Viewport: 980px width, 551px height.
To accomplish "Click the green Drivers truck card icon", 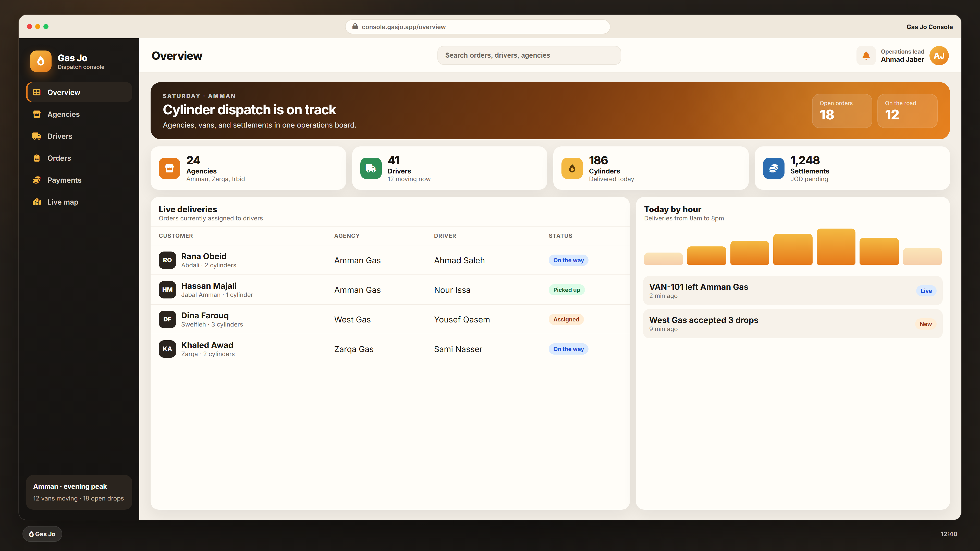I will 371,168.
